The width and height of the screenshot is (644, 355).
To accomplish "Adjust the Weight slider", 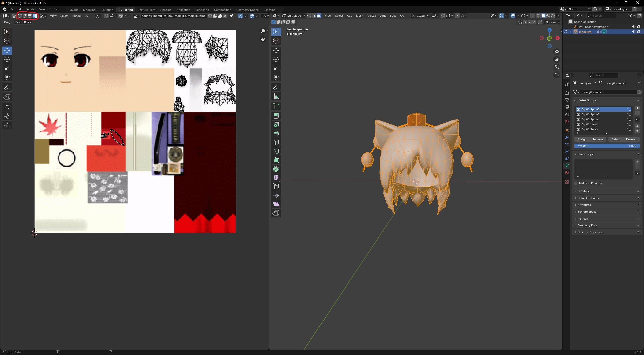I will click(x=607, y=146).
